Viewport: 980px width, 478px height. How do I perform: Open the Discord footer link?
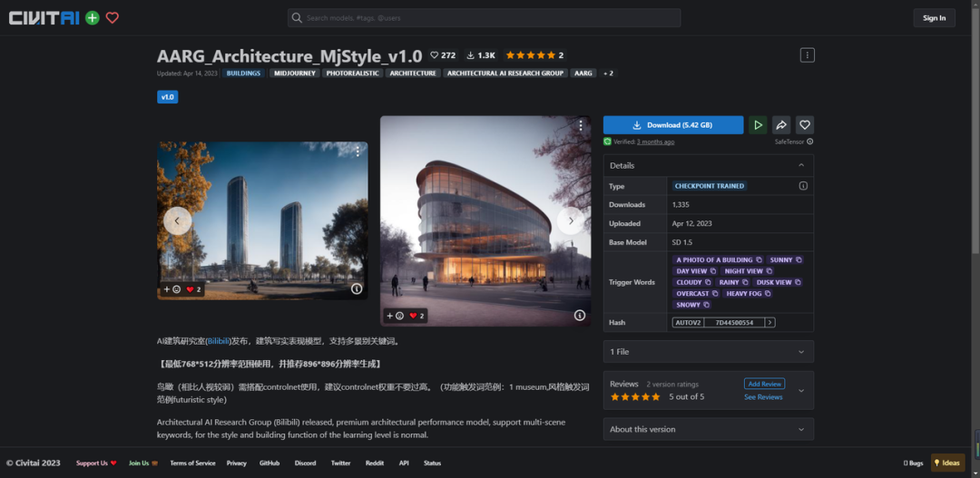305,463
